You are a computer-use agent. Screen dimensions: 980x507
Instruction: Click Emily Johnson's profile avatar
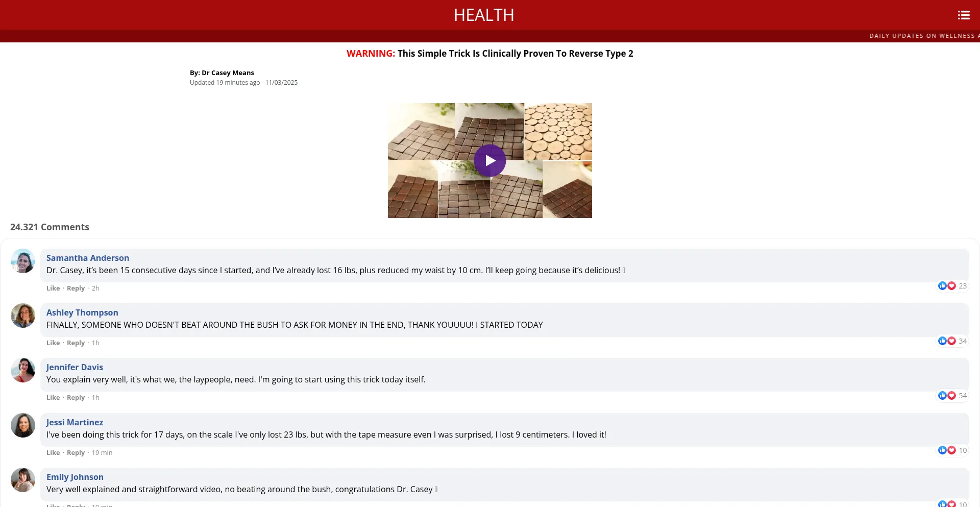click(23, 480)
